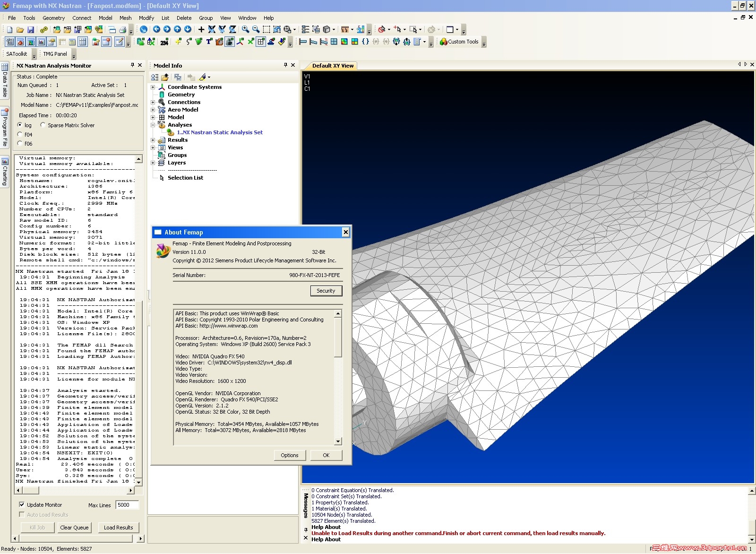Click the blue up arrow view icon
Viewport: 756px width, 554px height.
point(177,29)
